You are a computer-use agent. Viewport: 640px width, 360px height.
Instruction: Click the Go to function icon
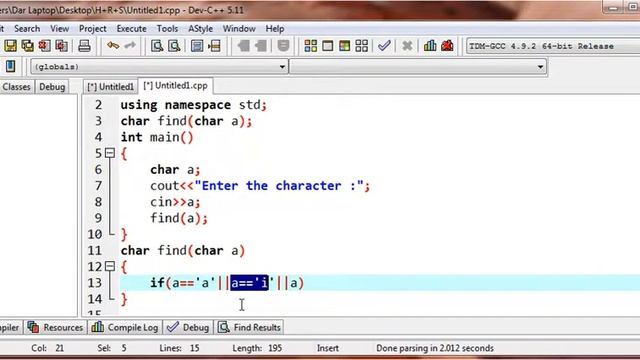coord(197,46)
